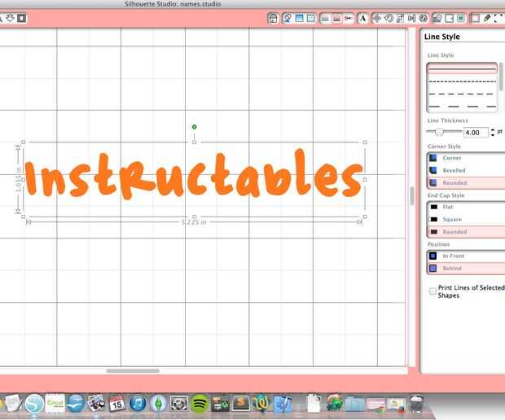Click the fit-to-window icon at top left

coord(21,18)
